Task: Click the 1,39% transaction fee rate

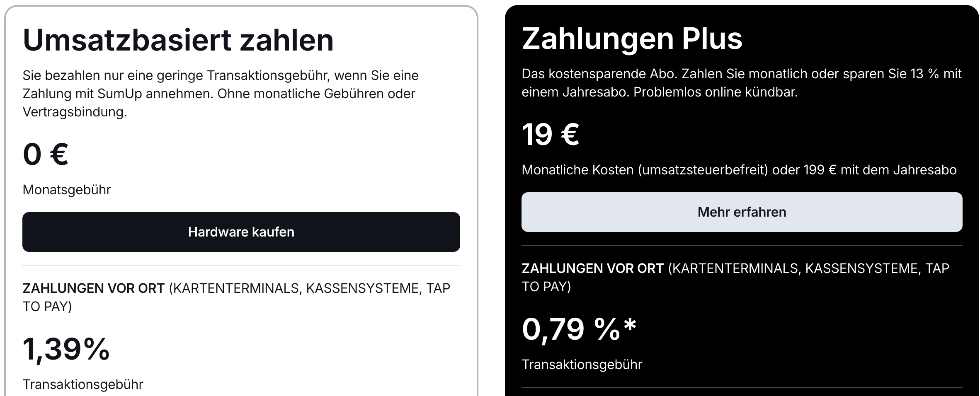Action: click(66, 349)
